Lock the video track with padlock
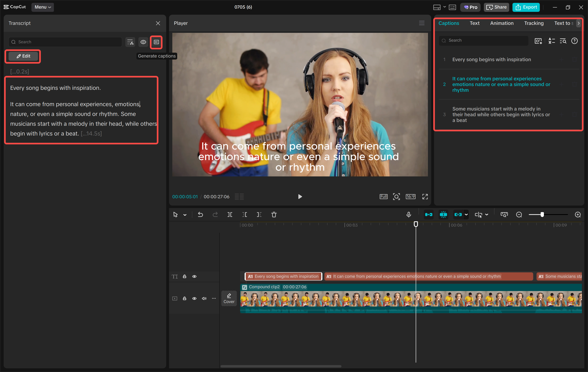This screenshot has height=372, width=588. (x=185, y=298)
